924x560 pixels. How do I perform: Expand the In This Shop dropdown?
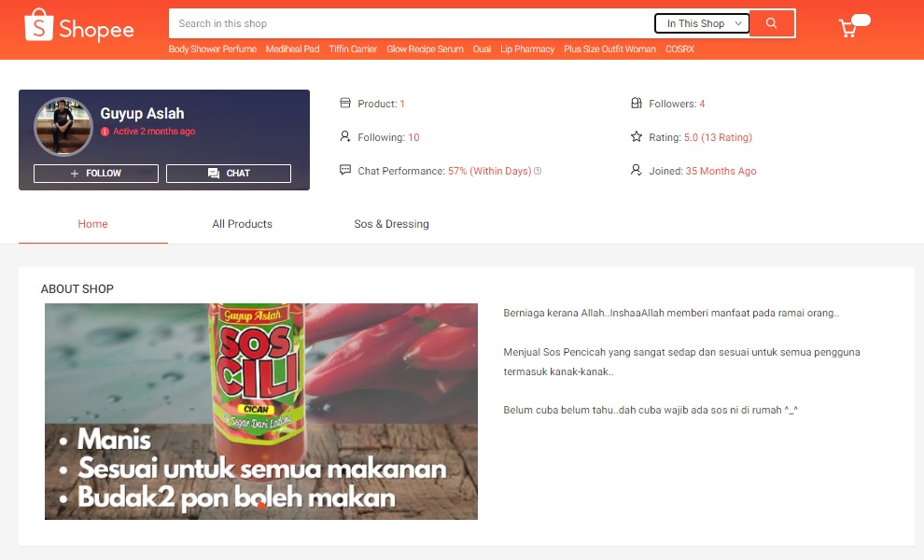click(x=702, y=23)
